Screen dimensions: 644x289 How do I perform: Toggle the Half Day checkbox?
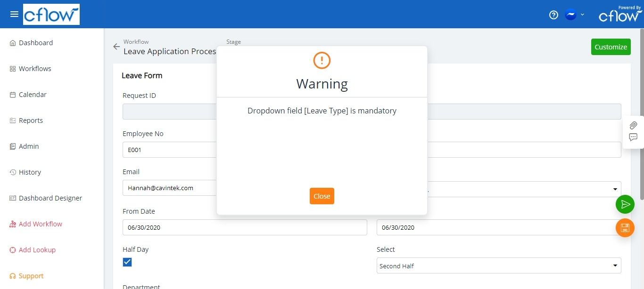click(127, 262)
